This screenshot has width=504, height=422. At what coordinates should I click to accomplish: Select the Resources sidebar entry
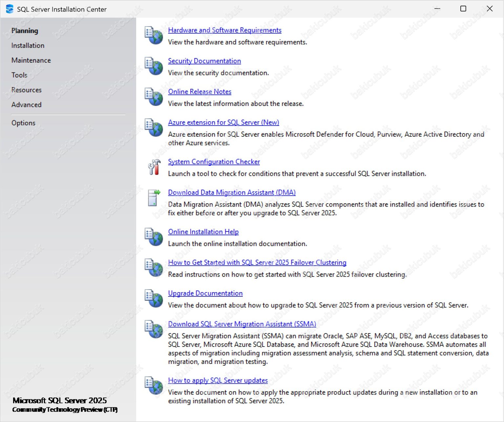(x=26, y=90)
